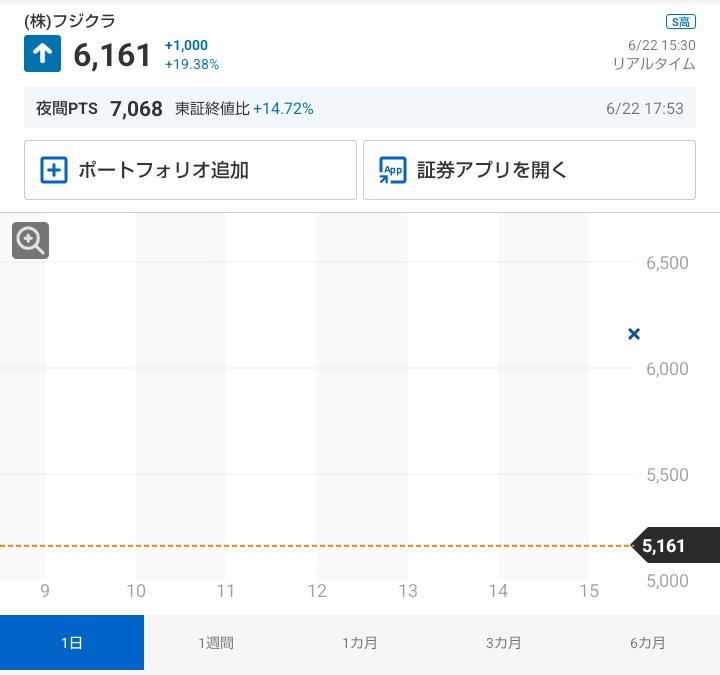Click the +1,000 price change
The height and width of the screenshot is (675, 720).
(x=186, y=45)
